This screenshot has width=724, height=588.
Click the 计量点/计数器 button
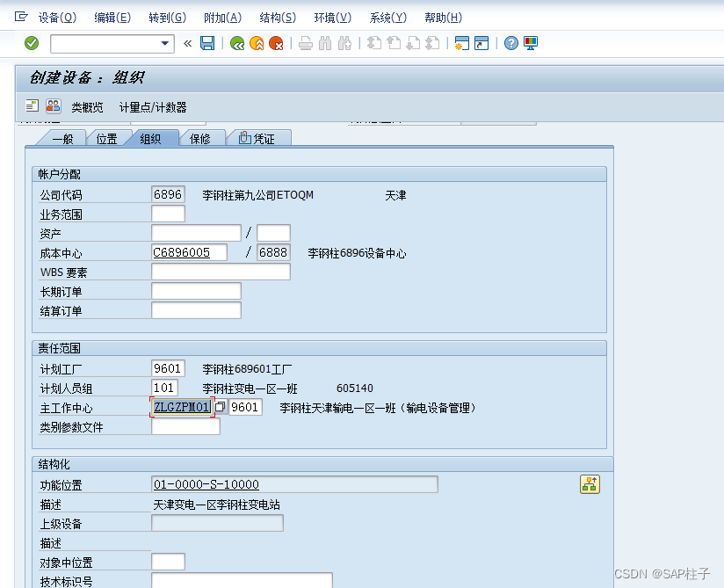153,107
